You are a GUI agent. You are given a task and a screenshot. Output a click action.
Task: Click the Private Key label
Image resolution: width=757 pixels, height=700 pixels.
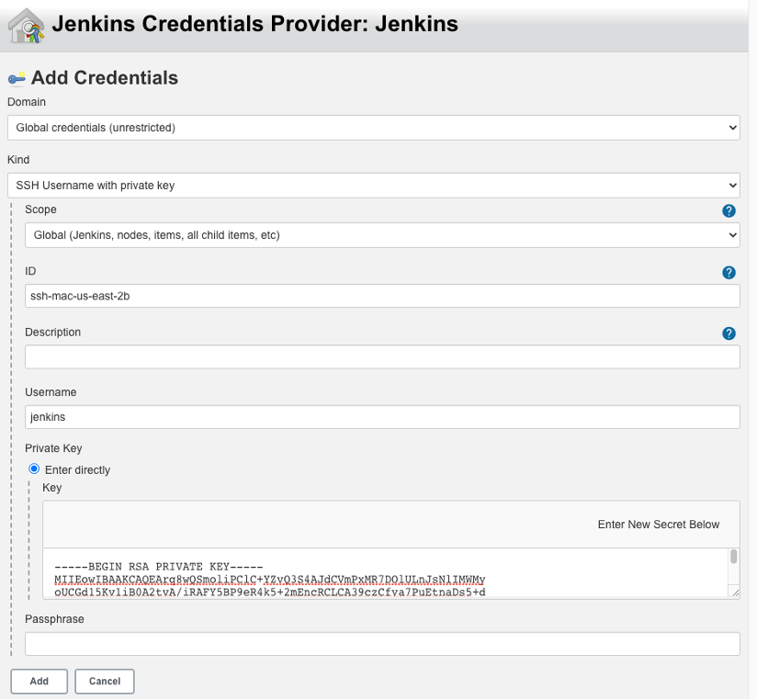[x=53, y=448]
